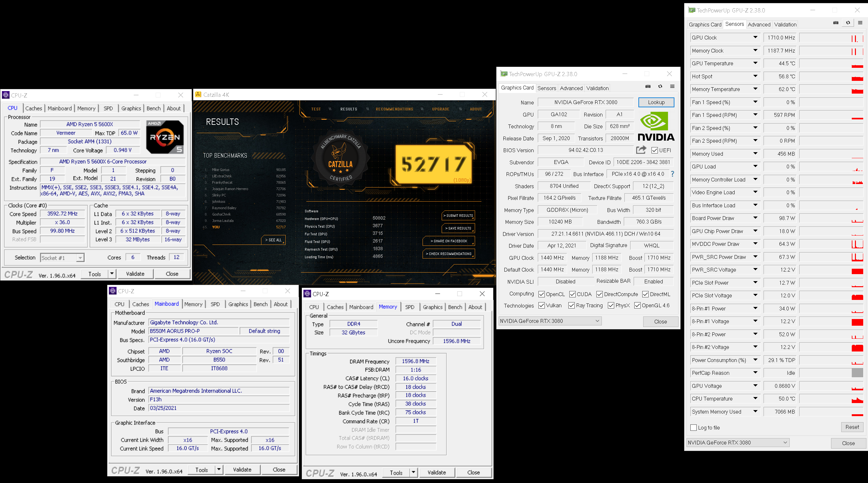Viewport: 868px width, 483px height.
Task: Click GPU-Z title icon in Graphics Card window
Action: (x=504, y=74)
